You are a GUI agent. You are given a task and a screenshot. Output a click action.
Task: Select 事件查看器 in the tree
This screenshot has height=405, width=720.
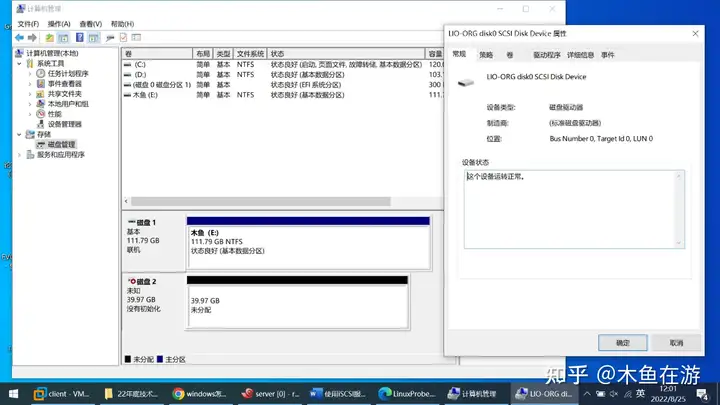[x=65, y=84]
